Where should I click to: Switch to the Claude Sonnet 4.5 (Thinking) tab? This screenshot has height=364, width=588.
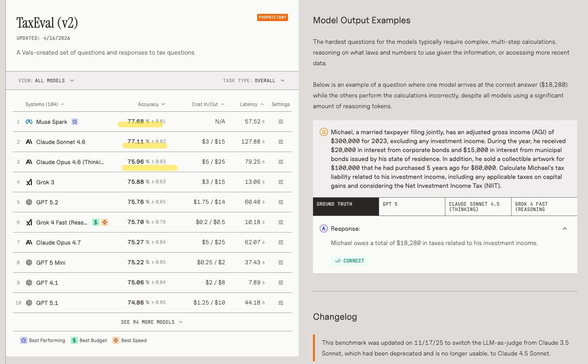click(x=478, y=207)
